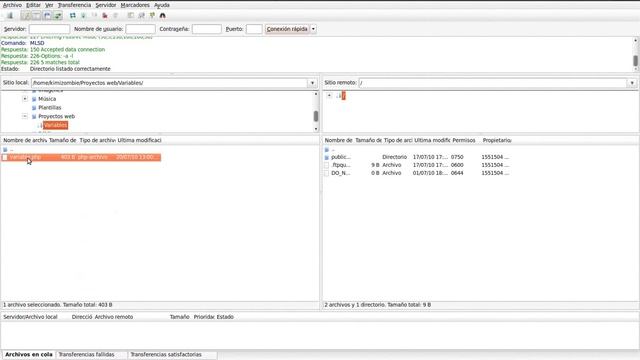Toggle the local directory tree display
640x360 pixels.
[37, 16]
